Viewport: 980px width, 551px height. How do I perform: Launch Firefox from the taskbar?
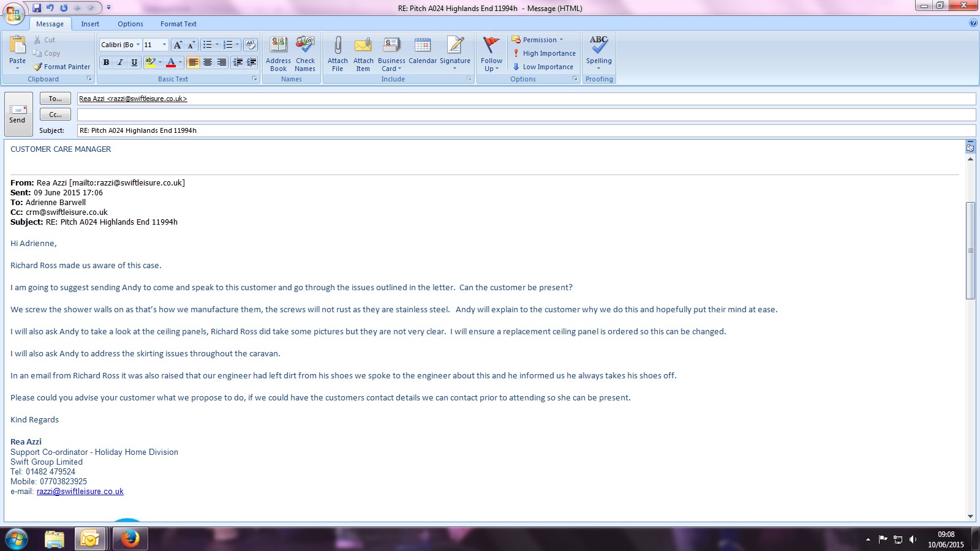(x=129, y=539)
